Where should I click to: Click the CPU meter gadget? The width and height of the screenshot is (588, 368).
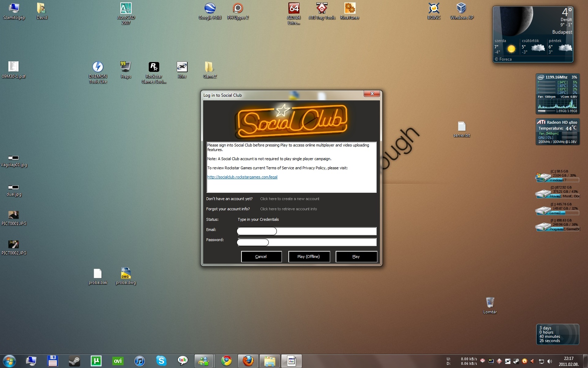tap(557, 94)
